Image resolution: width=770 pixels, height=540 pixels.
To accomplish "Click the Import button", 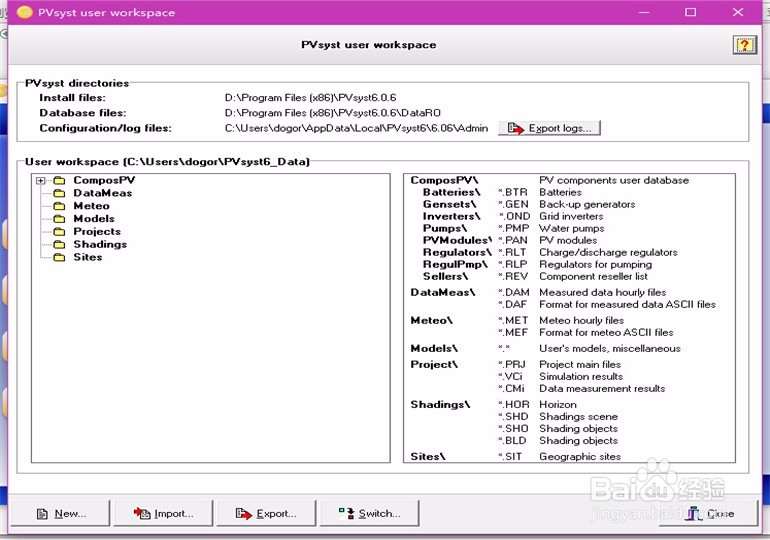I will [164, 513].
